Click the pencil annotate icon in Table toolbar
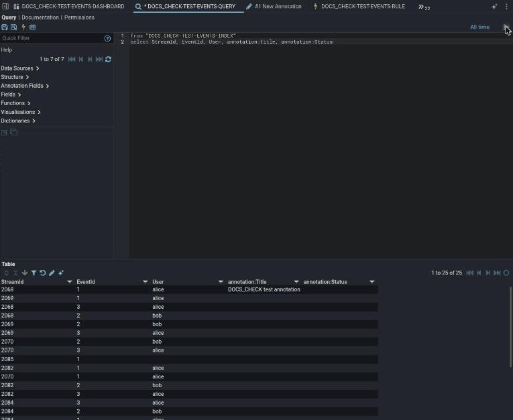513x420 pixels. (x=52, y=273)
